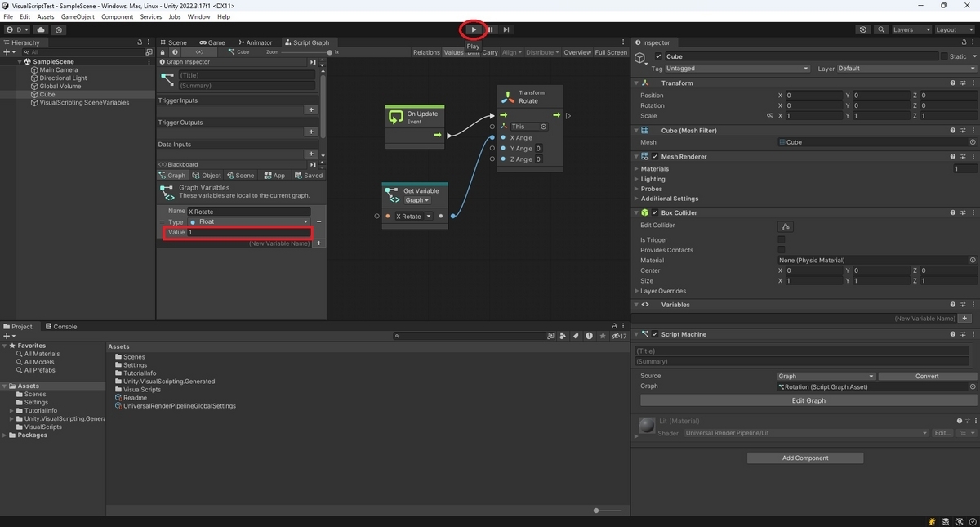Open the Hierarchy create (+) menu
This screenshot has width=980, height=527.
[x=9, y=51]
